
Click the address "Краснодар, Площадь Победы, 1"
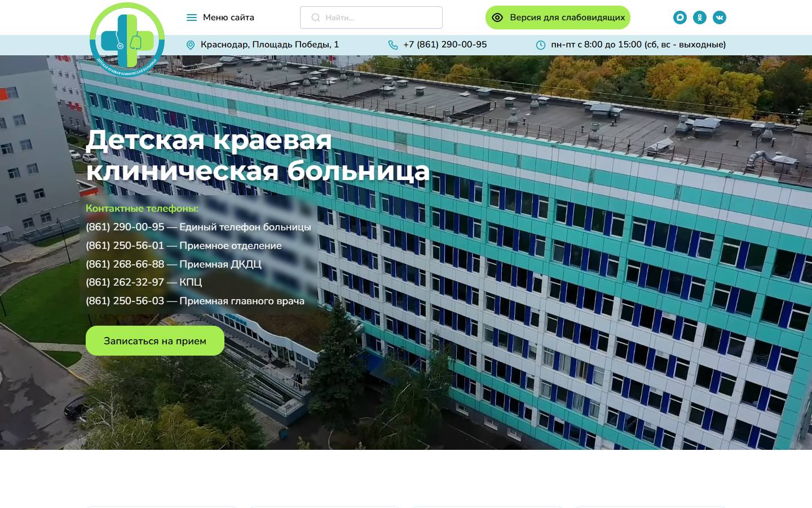click(270, 45)
